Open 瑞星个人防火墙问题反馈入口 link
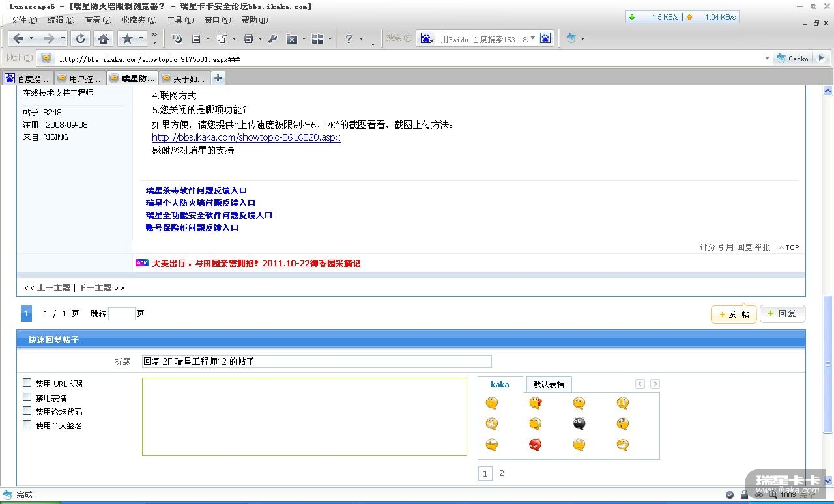The width and height of the screenshot is (834, 504). [x=201, y=203]
